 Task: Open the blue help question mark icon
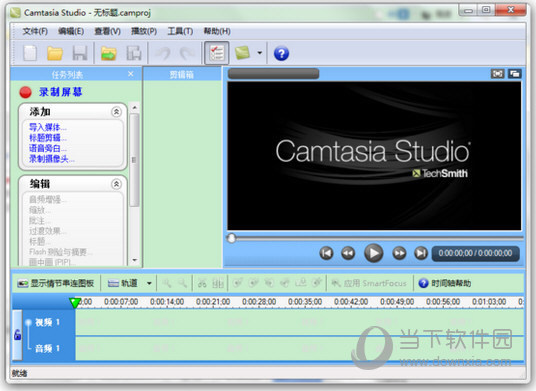coord(281,53)
